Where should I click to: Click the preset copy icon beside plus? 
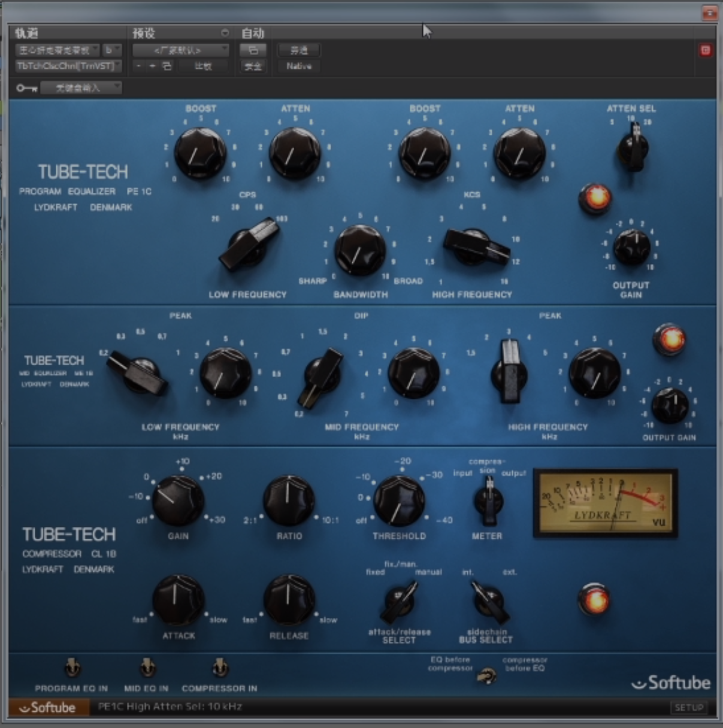[167, 66]
